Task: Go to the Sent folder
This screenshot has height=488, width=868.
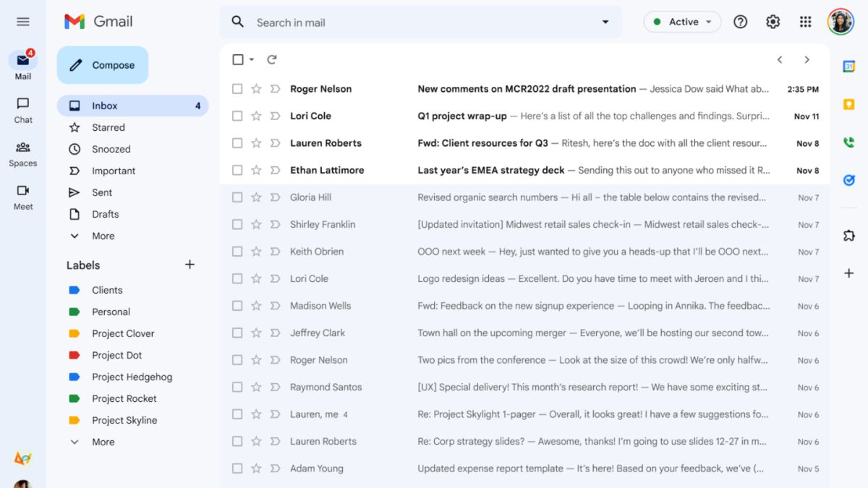Action: point(102,192)
